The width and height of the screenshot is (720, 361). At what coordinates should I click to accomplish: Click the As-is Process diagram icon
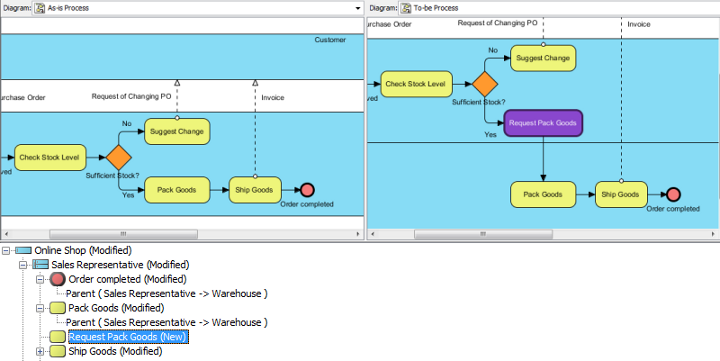click(40, 8)
